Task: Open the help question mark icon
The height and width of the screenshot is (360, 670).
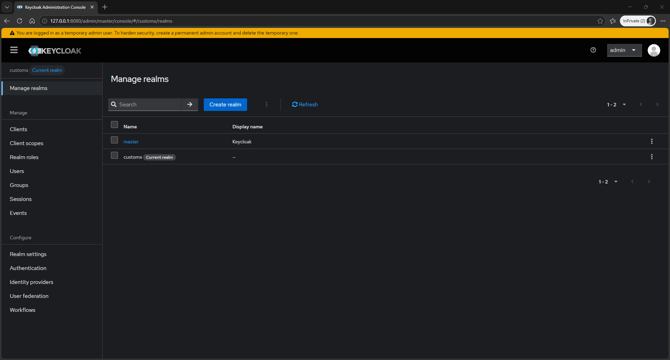Action: 593,50
